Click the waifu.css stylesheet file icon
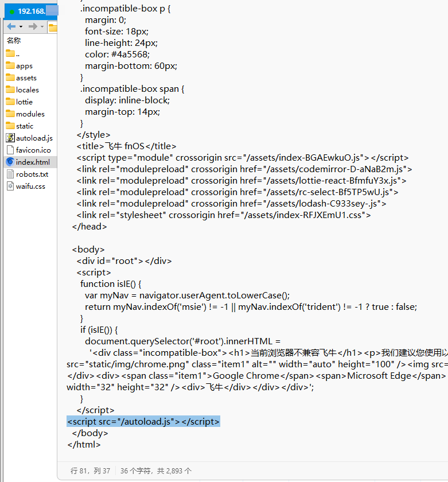 10,186
